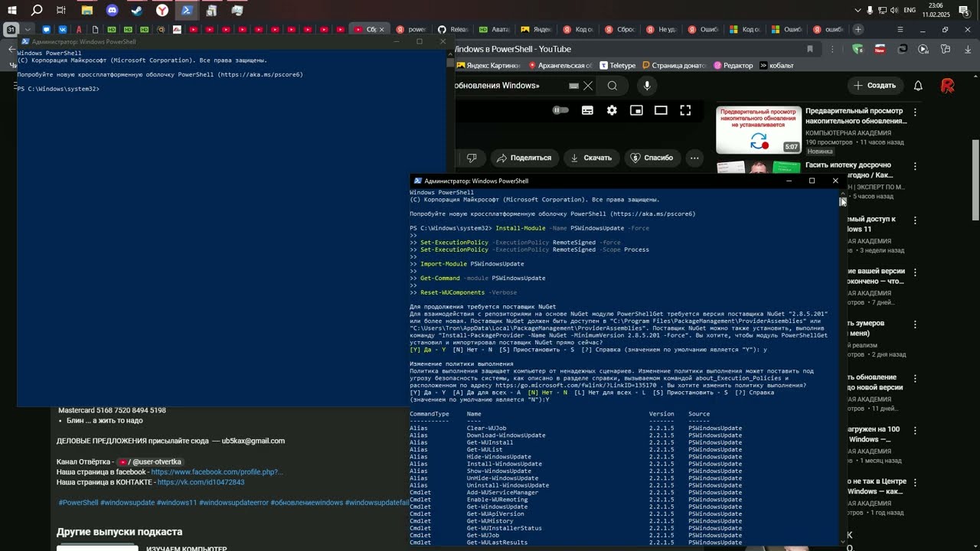
Task: Open the tab counter 31 button
Action: point(11,29)
